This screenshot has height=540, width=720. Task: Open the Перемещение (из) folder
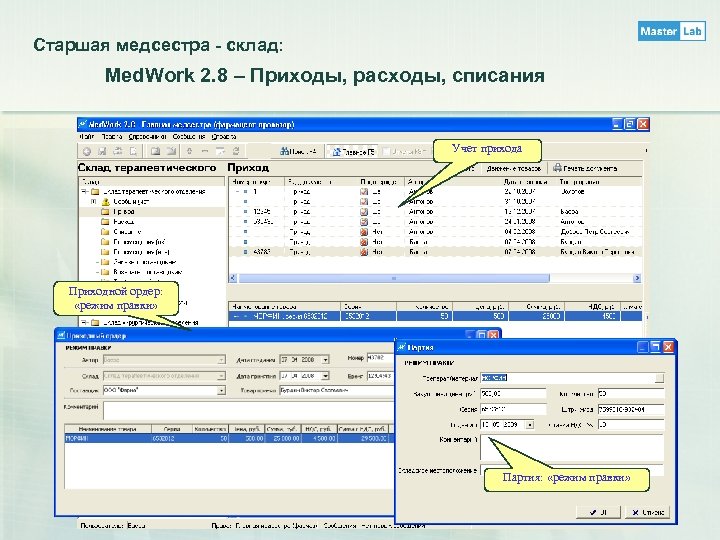point(133,242)
